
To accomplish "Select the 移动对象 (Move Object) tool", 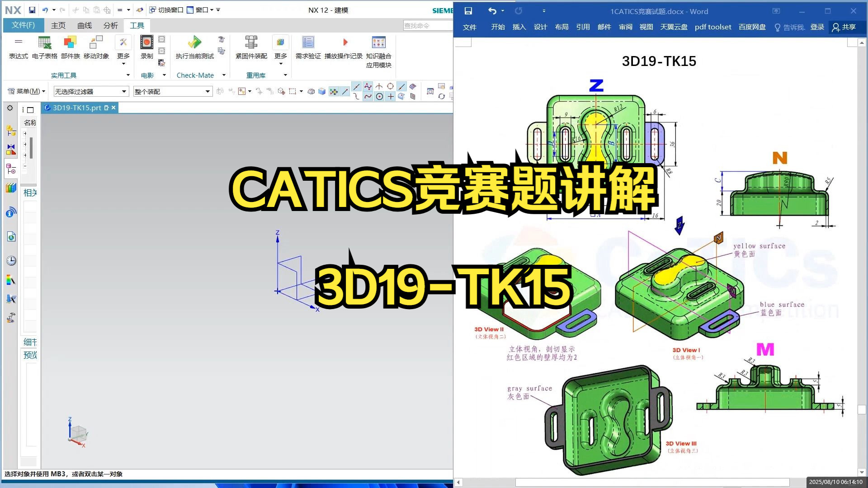I will [x=96, y=47].
